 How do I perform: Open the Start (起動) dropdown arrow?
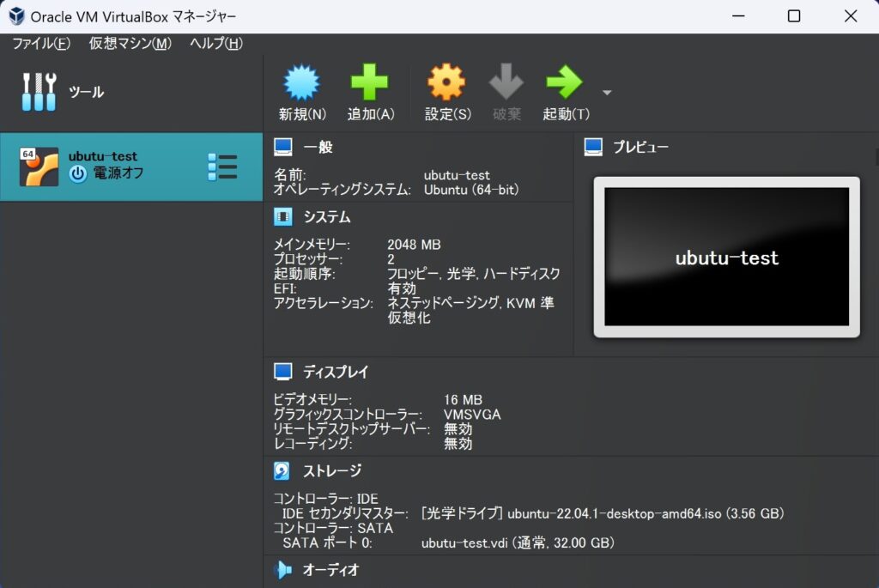click(607, 93)
